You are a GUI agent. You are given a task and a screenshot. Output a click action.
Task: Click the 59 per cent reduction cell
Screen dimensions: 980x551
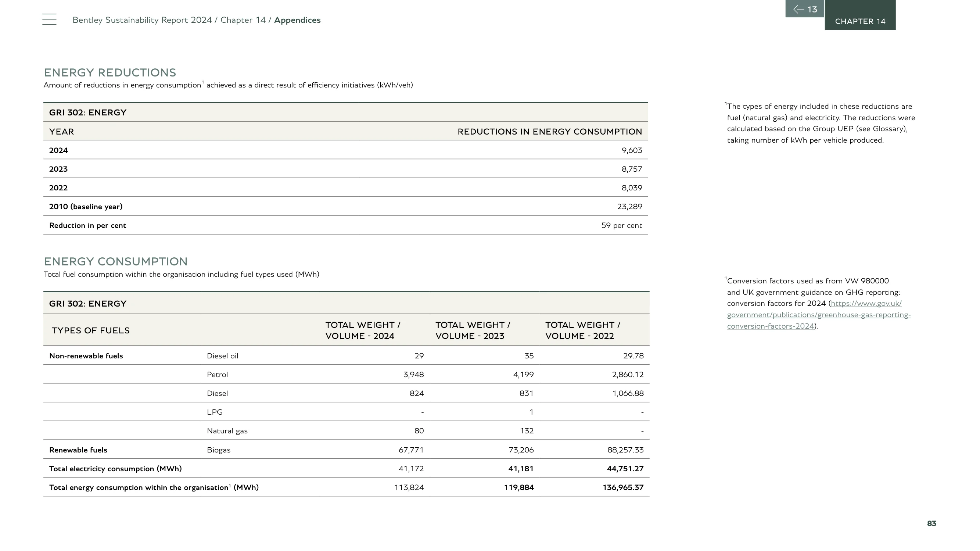click(x=621, y=225)
